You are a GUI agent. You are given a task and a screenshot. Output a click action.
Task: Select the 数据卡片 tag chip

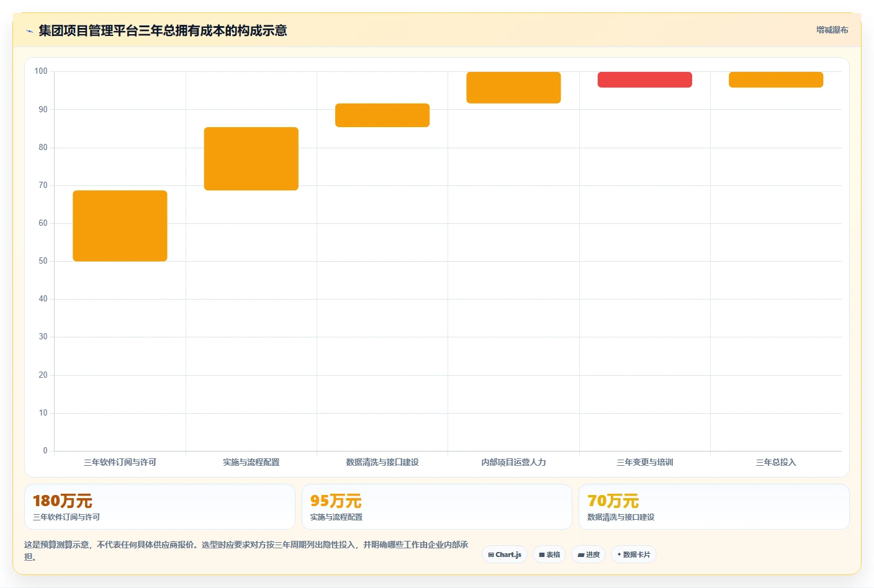point(634,555)
